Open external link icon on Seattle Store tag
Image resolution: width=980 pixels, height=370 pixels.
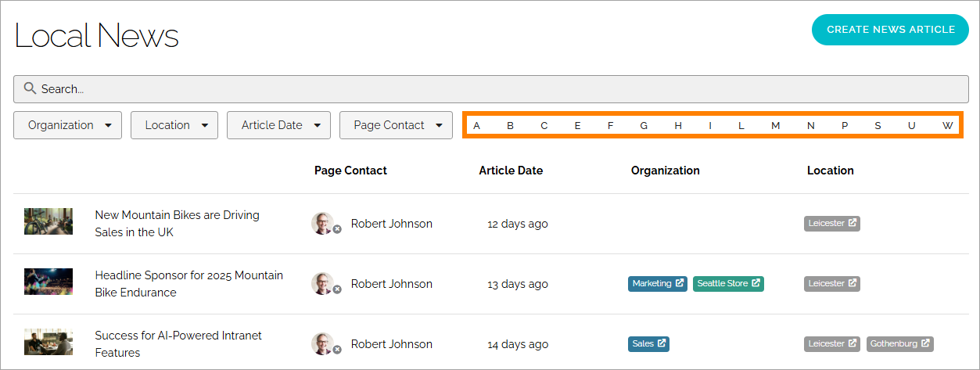tap(756, 283)
